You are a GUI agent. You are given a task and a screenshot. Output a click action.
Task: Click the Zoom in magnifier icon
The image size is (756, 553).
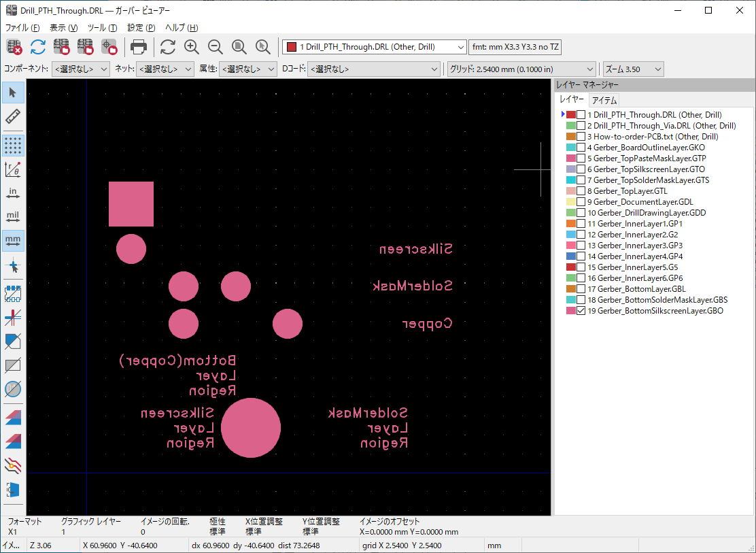click(192, 47)
